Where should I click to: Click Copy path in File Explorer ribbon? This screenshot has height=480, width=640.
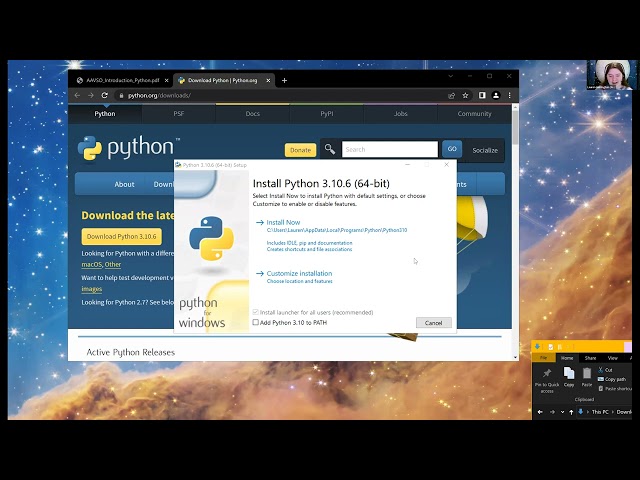click(612, 379)
